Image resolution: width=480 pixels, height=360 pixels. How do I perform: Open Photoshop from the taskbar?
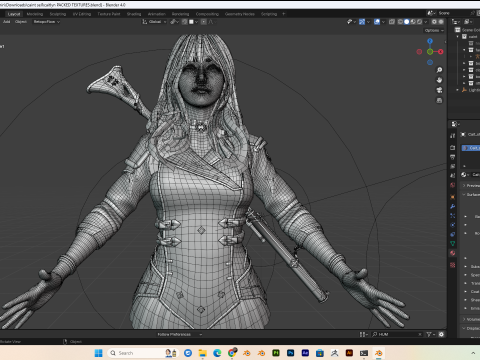pyautogui.click(x=290, y=353)
